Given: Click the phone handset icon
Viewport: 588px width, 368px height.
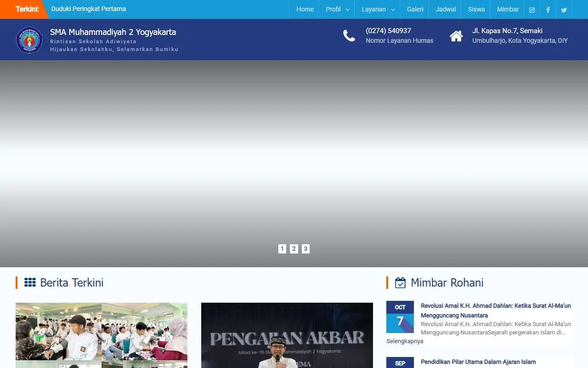Looking at the screenshot, I should point(349,35).
